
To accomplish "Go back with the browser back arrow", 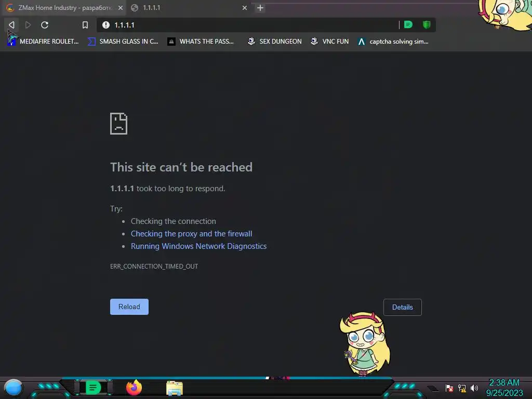I will [x=11, y=25].
